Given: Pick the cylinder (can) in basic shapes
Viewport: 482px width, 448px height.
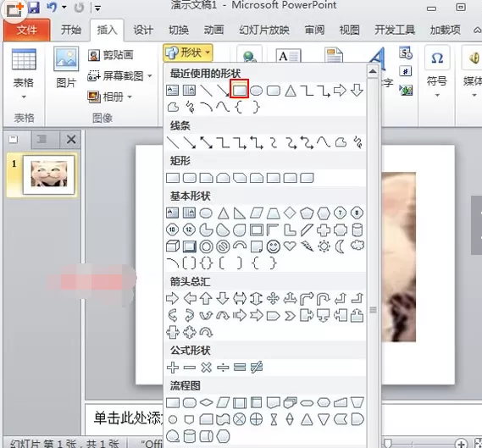Looking at the screenshot, I should point(357,230).
